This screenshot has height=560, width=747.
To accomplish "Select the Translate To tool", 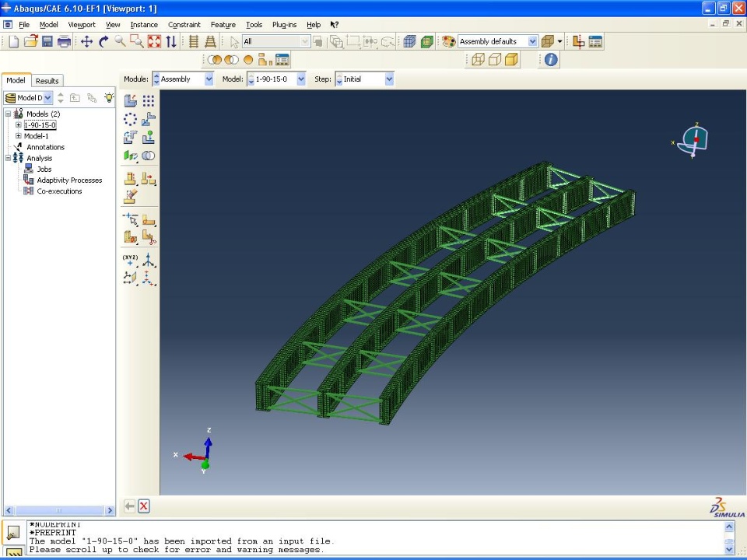I will (148, 137).
